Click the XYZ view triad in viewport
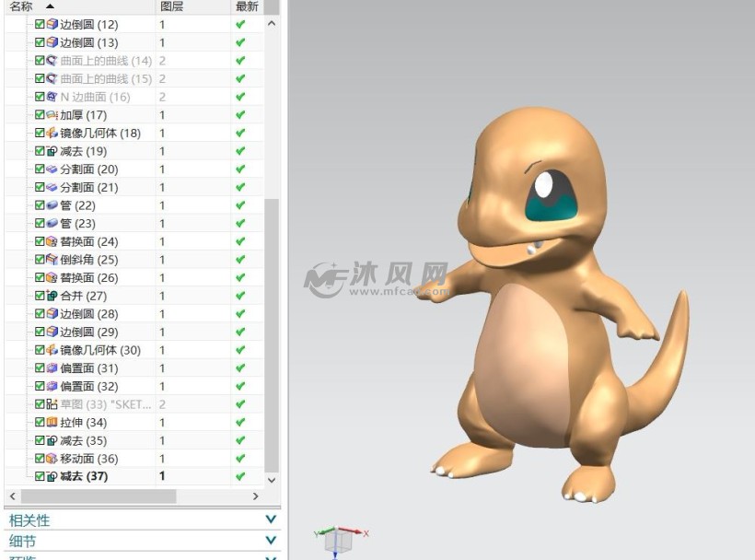Image resolution: width=755 pixels, height=560 pixels. point(341,541)
